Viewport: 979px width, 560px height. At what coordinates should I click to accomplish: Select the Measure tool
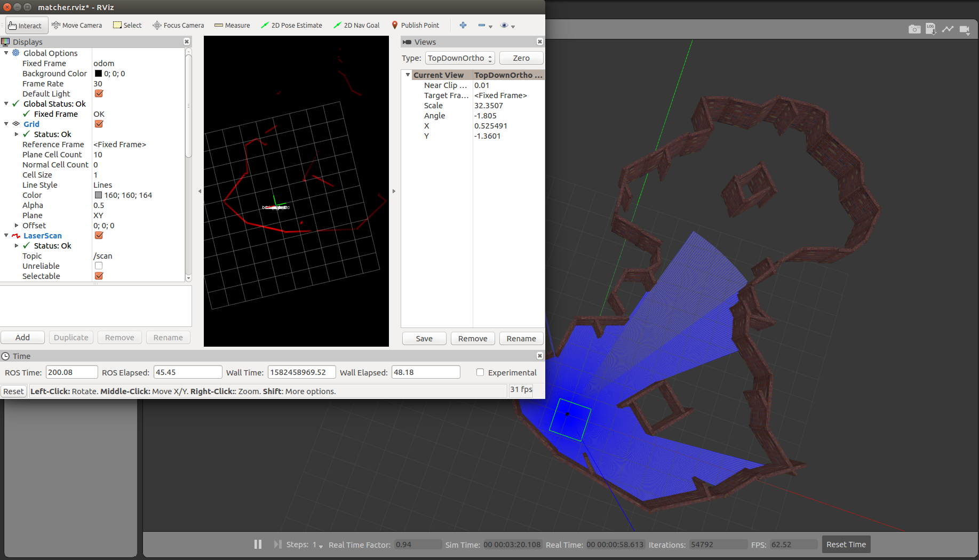(x=232, y=25)
